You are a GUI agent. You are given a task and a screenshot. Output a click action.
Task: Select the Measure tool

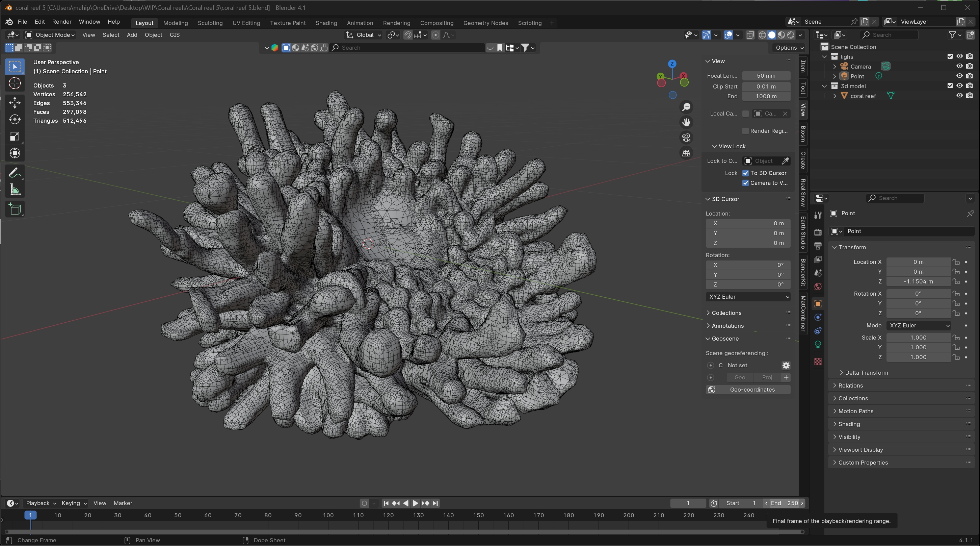[x=15, y=190]
